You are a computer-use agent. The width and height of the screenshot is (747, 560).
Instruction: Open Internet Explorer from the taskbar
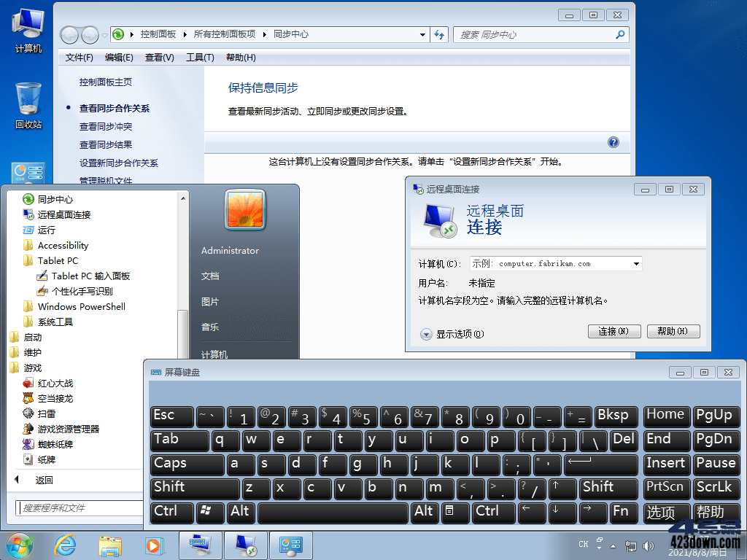click(64, 545)
